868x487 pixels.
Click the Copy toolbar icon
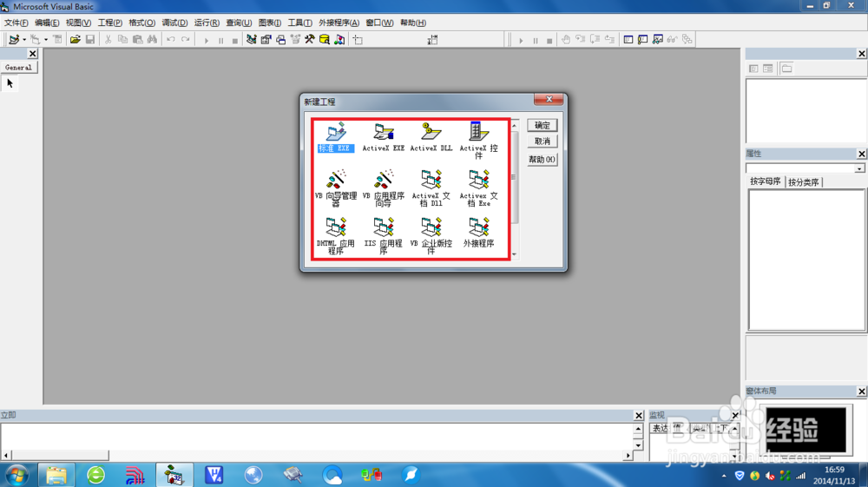(x=122, y=39)
